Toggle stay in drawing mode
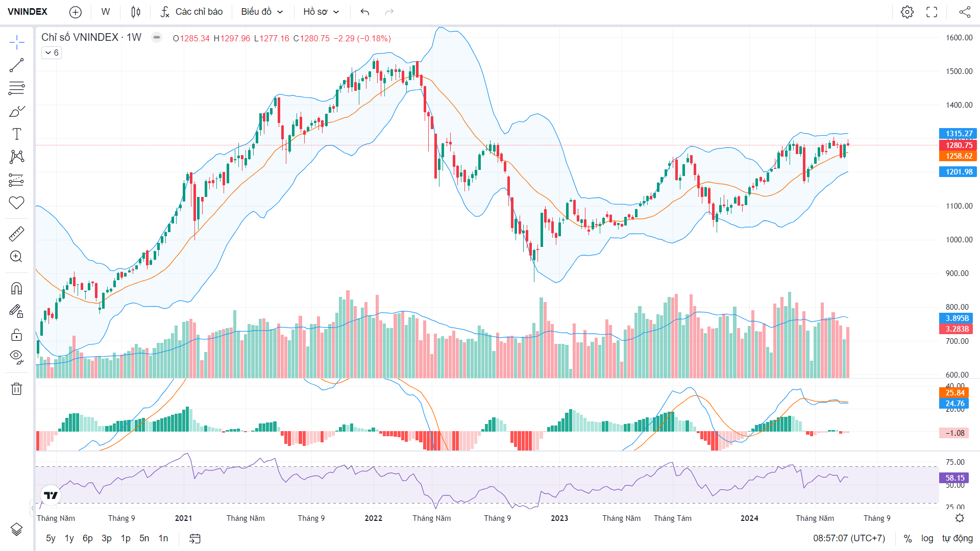Viewport: 980px width, 551px height. pos(17,311)
